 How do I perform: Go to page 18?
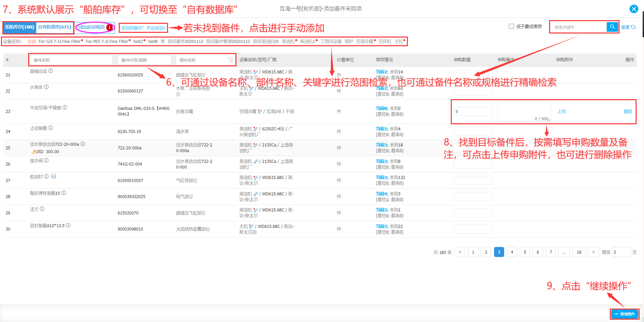pos(579,252)
